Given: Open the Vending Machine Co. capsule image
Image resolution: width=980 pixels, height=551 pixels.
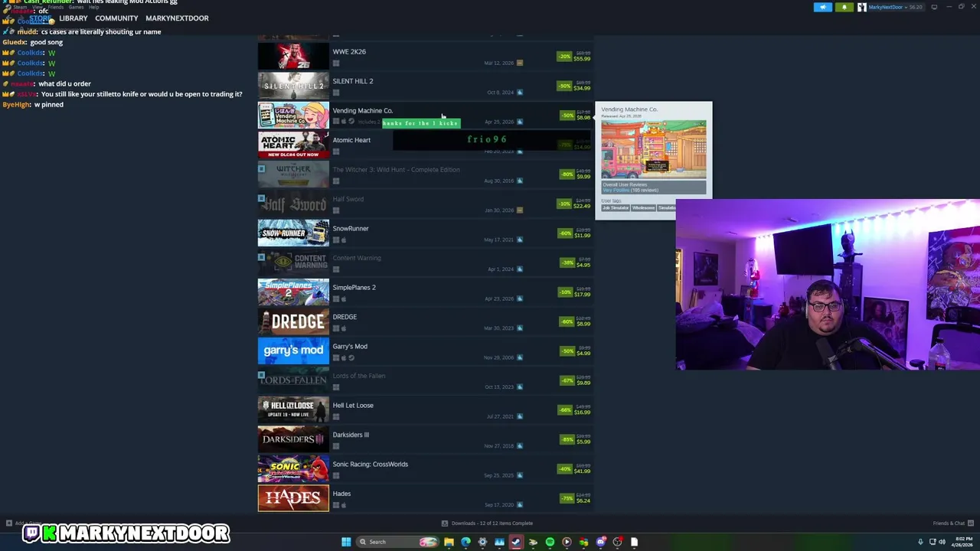Looking at the screenshot, I should point(293,116).
